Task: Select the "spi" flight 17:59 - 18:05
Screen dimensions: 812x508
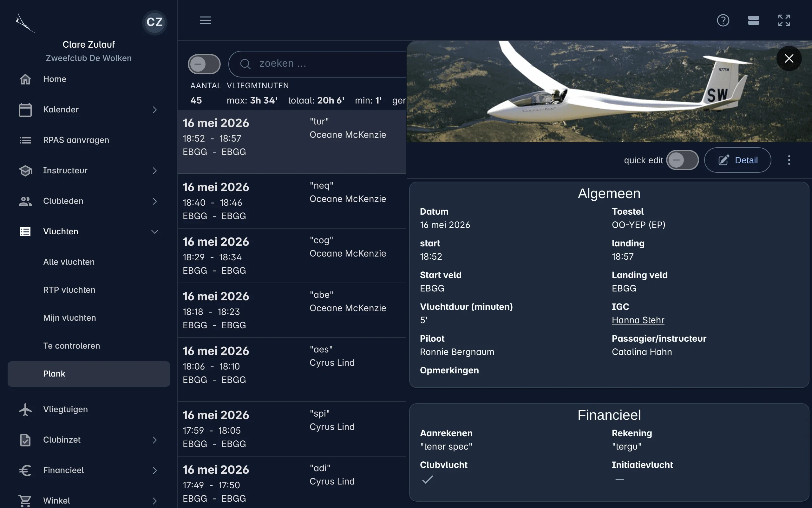Action: [x=291, y=429]
